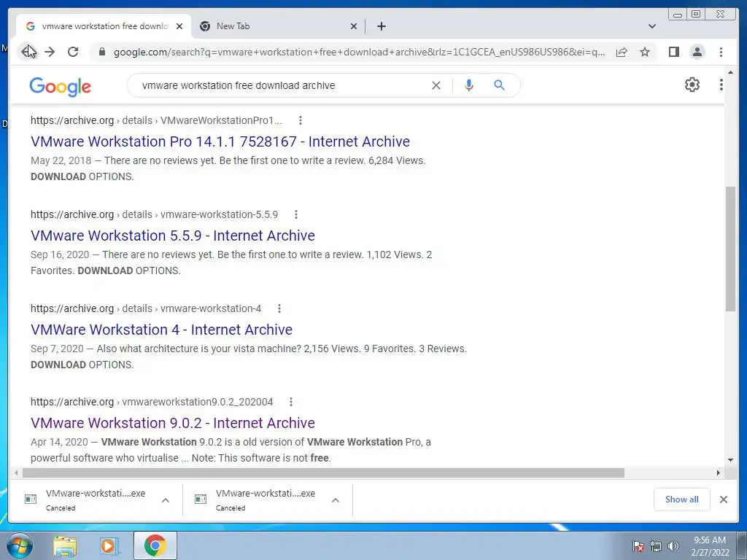The width and height of the screenshot is (747, 560).
Task: Click the first canceled VMware-workstati exe download
Action: coord(96,499)
